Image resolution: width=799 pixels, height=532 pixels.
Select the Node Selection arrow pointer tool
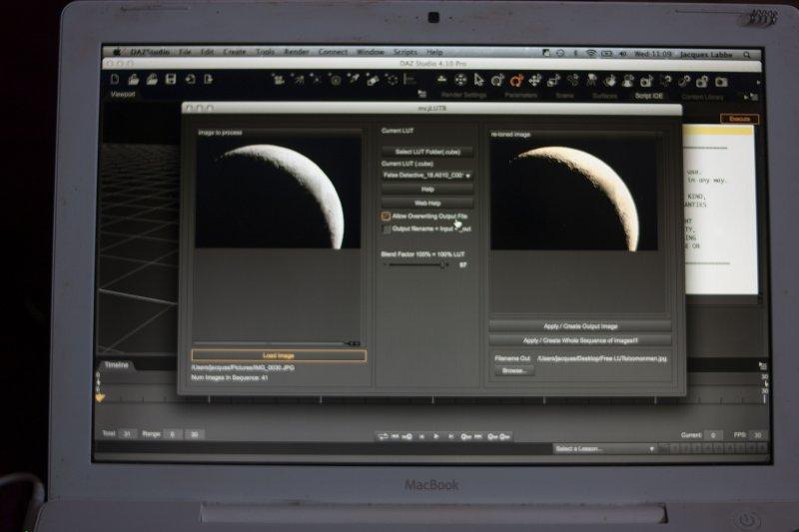478,80
